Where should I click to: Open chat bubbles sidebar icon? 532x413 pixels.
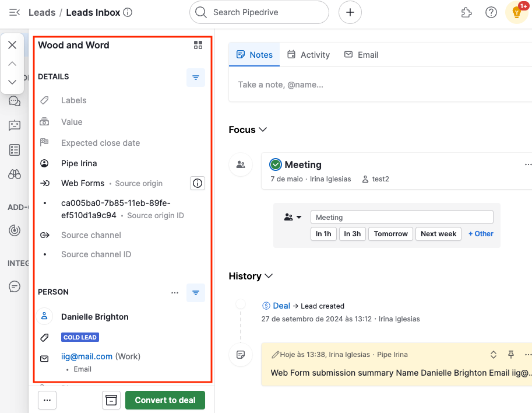coord(14,101)
